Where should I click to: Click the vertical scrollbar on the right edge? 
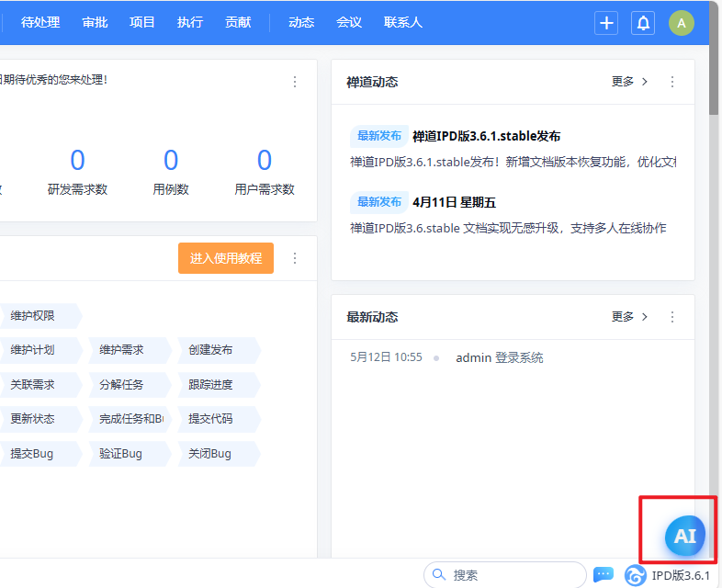(x=714, y=276)
